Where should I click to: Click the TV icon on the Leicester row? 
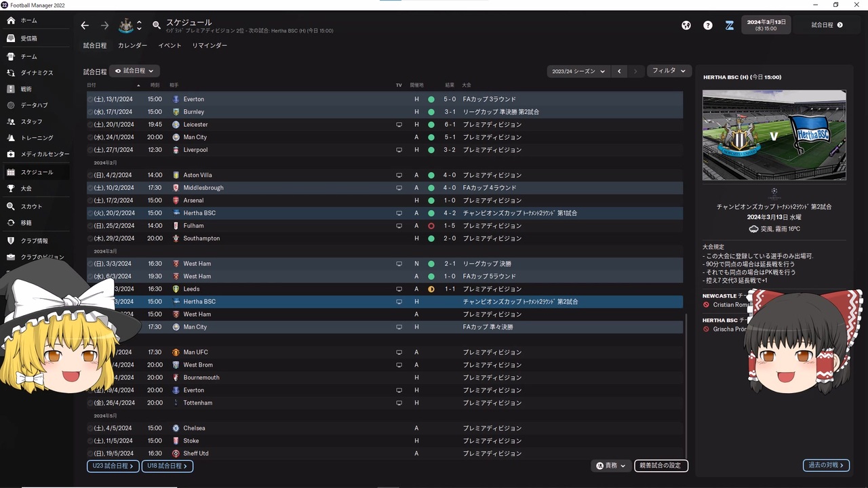pos(399,125)
